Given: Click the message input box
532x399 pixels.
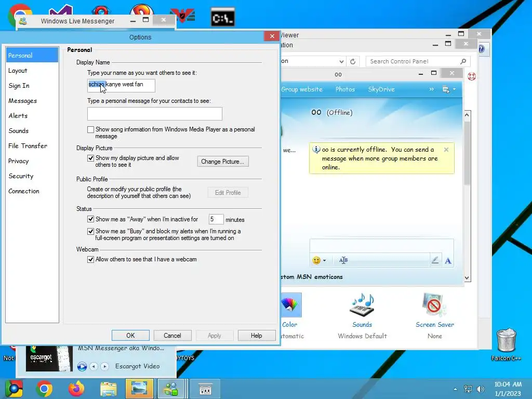Looking at the screenshot, I should (x=381, y=246).
